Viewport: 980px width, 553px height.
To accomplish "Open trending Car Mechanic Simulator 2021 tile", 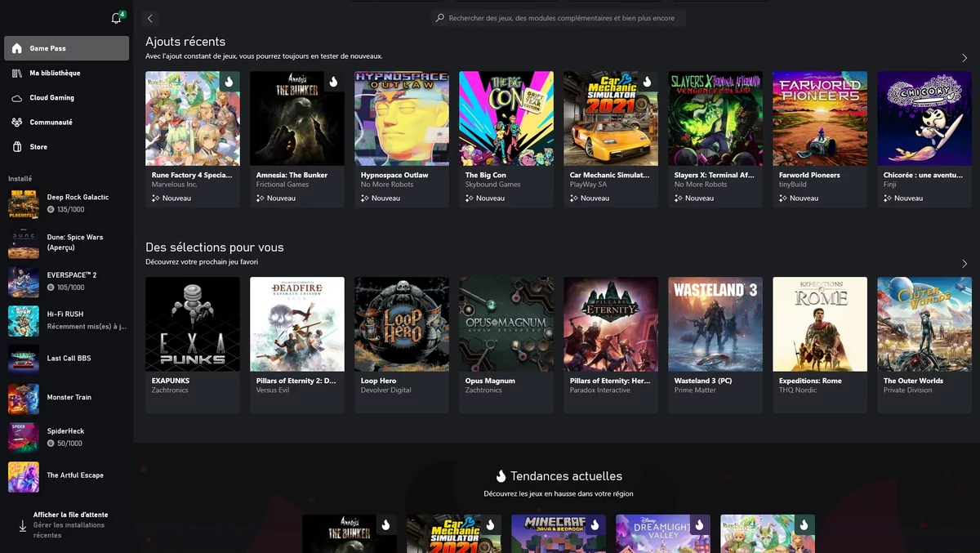I will pos(454,534).
